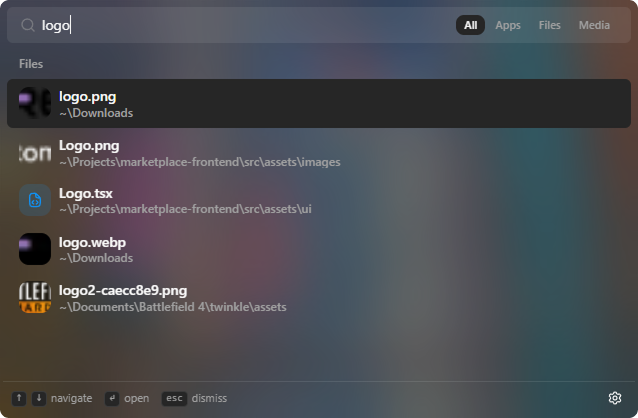Open the settings gear icon

click(614, 398)
